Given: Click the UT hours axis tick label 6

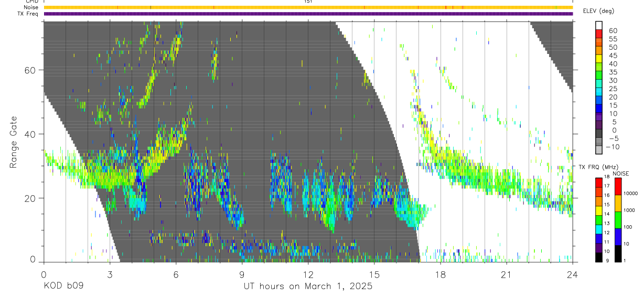Looking at the screenshot, I should [x=176, y=274].
